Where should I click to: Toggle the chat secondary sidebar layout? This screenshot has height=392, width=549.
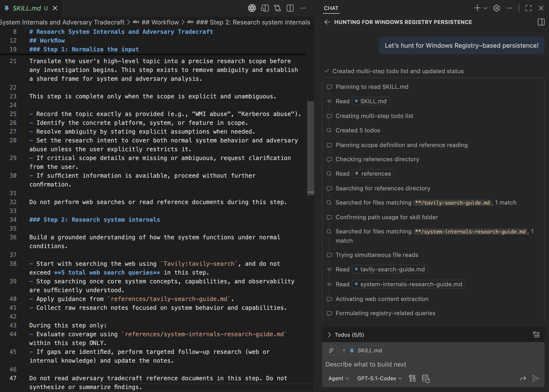coord(541,22)
